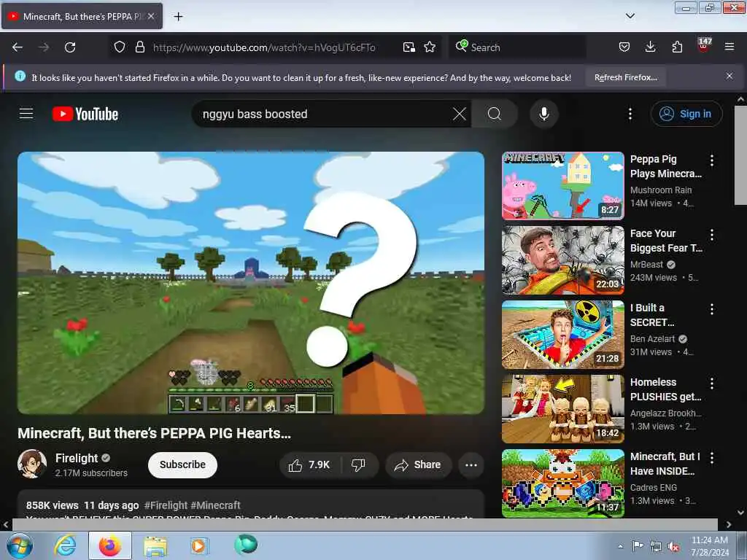This screenshot has height=560, width=747.
Task: Click the padlock site info icon
Action: pos(139,47)
